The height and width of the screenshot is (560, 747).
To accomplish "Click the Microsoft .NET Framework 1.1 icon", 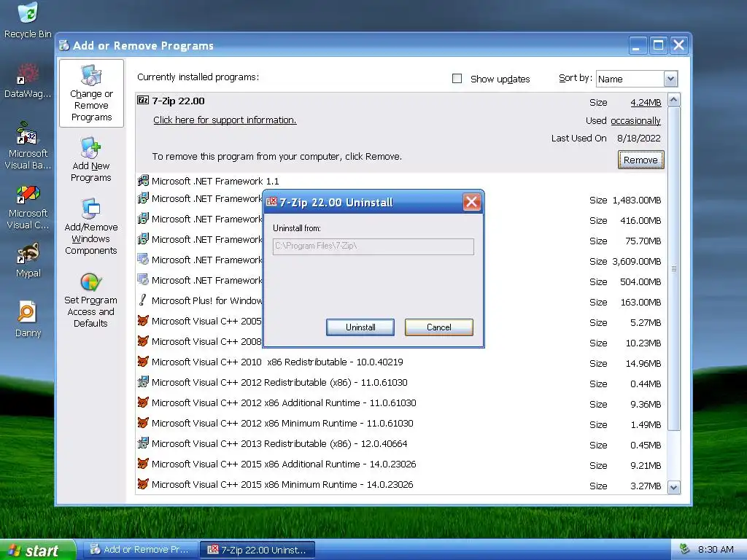I will [143, 181].
